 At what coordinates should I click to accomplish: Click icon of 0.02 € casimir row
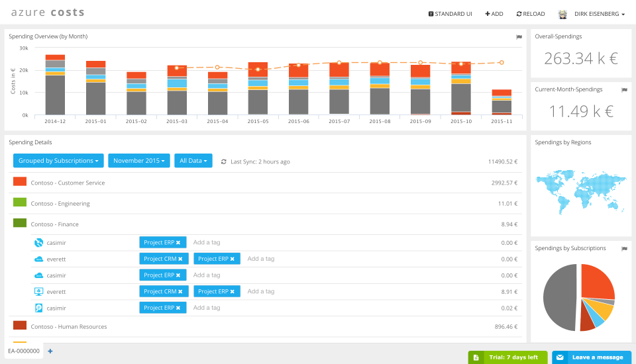click(38, 308)
